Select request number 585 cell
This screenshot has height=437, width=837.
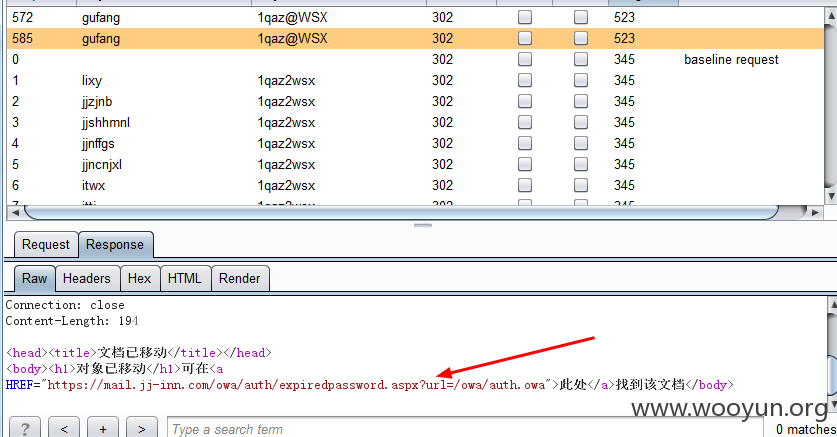coord(22,38)
